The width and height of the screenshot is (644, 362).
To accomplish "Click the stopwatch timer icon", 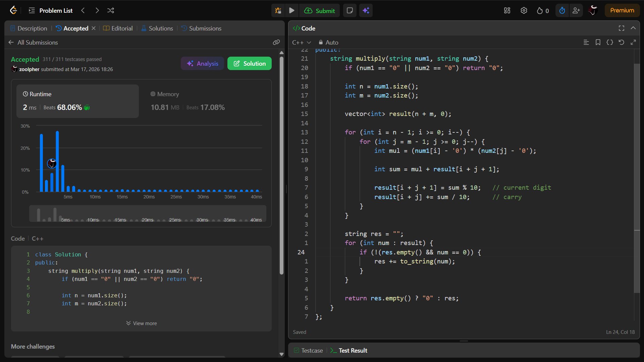I will 562,10.
